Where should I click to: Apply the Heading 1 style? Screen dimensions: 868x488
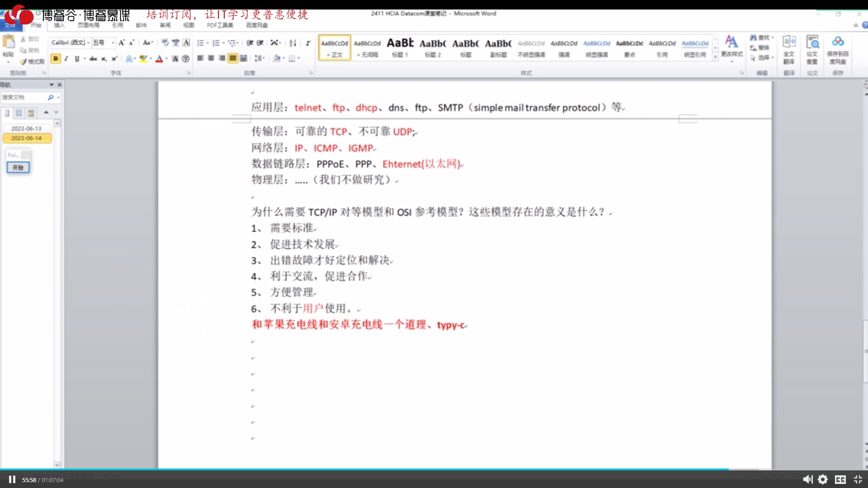tap(400, 47)
